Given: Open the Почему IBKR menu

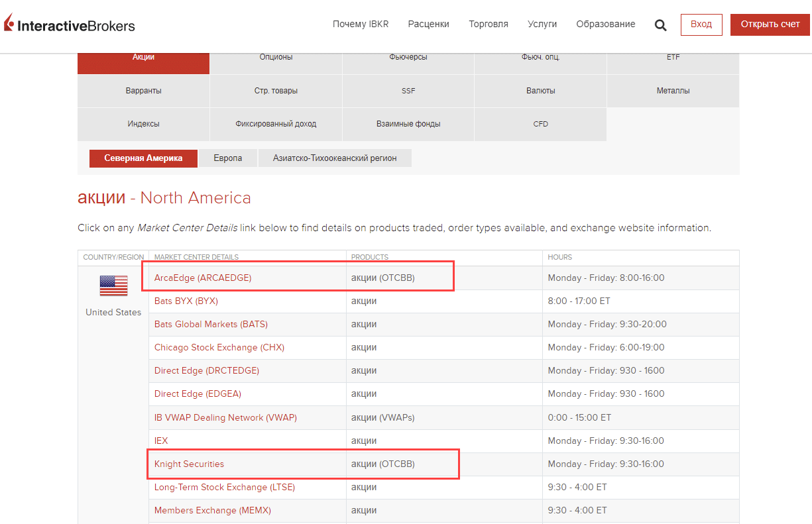Looking at the screenshot, I should click(361, 25).
